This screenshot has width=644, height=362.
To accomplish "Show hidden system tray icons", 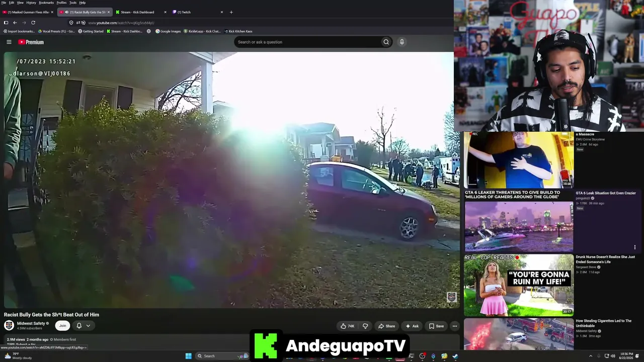I will (x=591, y=356).
